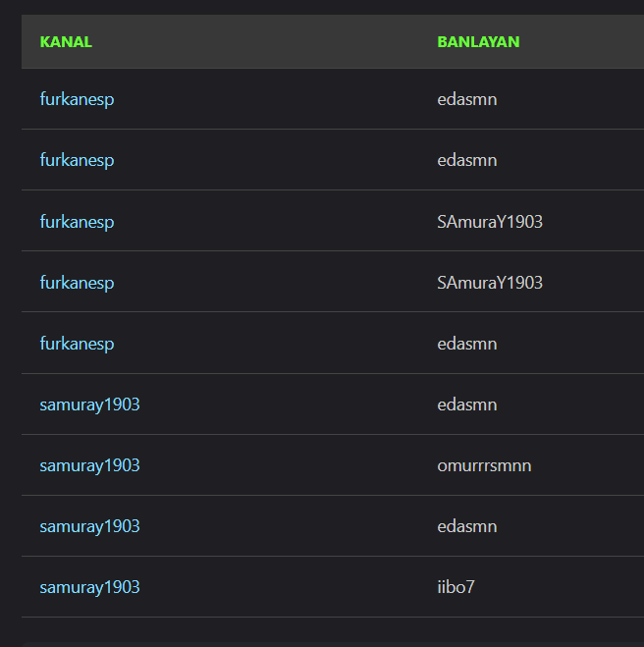Select the second SAmuraY1903 banner entry
Image resolution: width=644 pixels, height=647 pixels.
click(490, 283)
